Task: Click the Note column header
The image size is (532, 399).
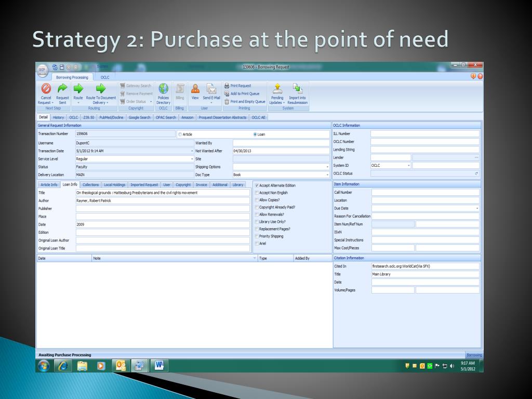Action: pos(175,259)
